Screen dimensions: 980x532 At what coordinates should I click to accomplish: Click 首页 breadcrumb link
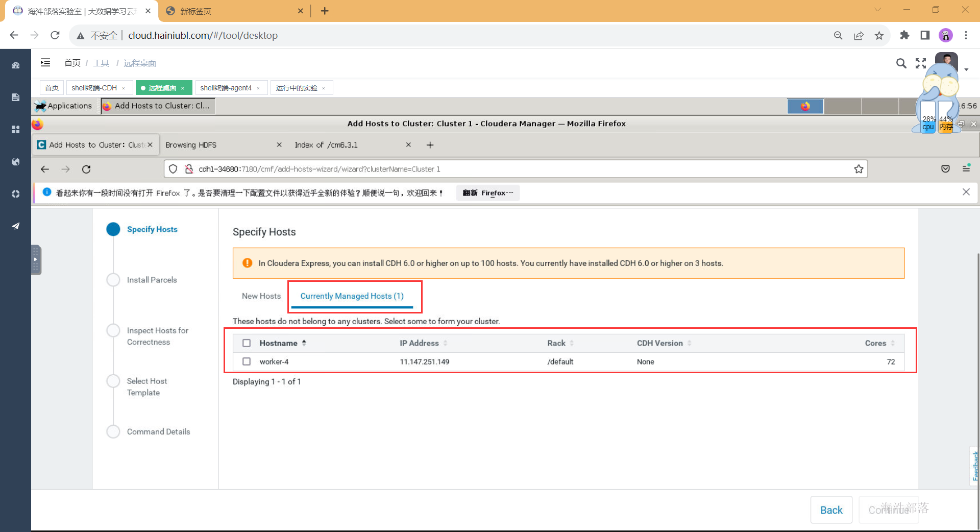(x=72, y=63)
